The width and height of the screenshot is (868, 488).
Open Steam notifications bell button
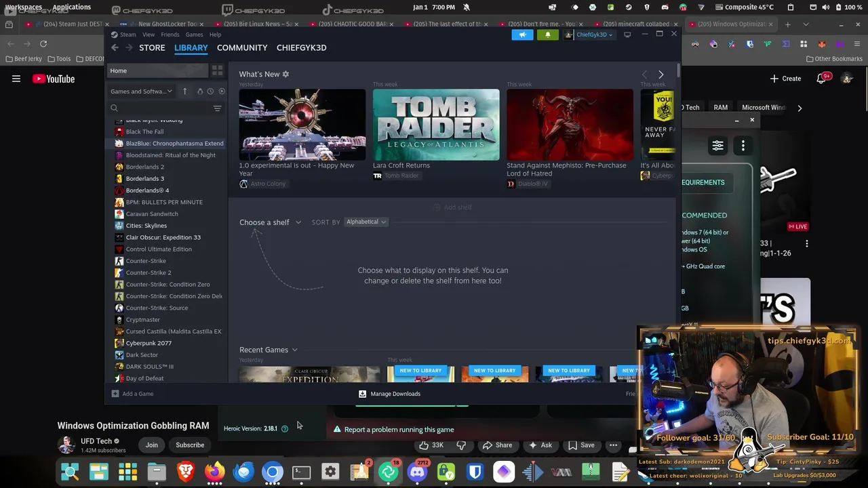548,35
